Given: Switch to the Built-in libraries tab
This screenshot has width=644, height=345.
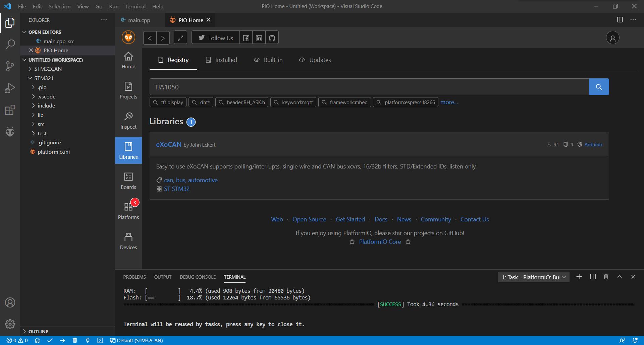Looking at the screenshot, I should [268, 60].
